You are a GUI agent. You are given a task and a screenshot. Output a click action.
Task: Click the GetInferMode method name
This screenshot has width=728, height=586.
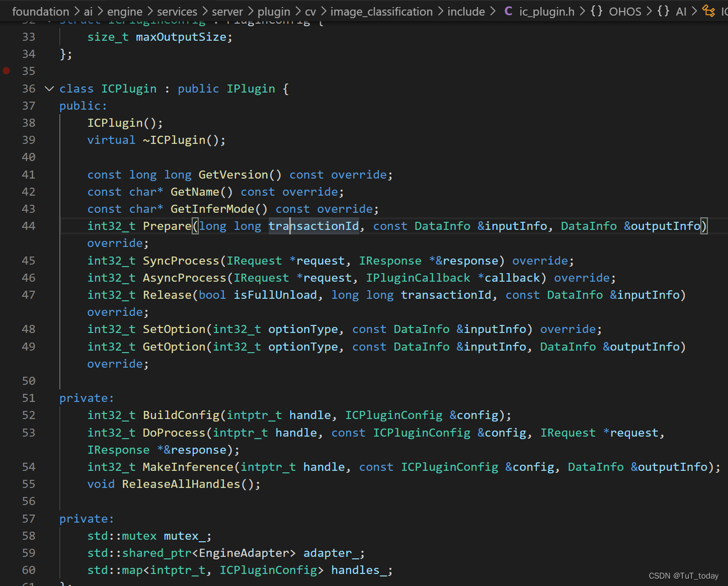[x=212, y=209]
